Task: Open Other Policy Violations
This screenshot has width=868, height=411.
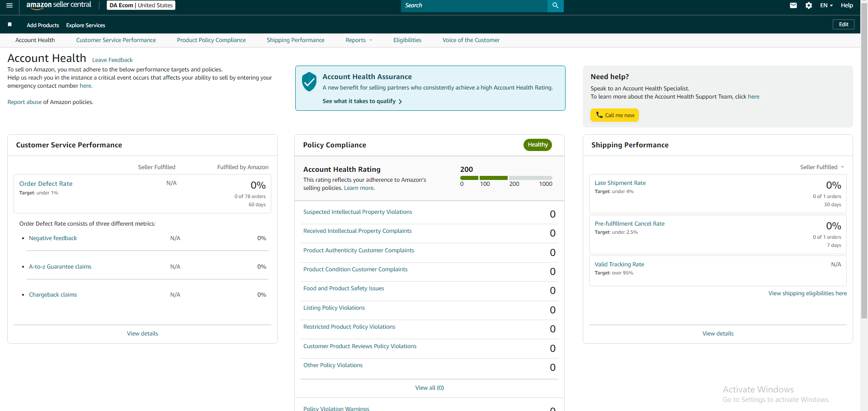Action: tap(333, 365)
